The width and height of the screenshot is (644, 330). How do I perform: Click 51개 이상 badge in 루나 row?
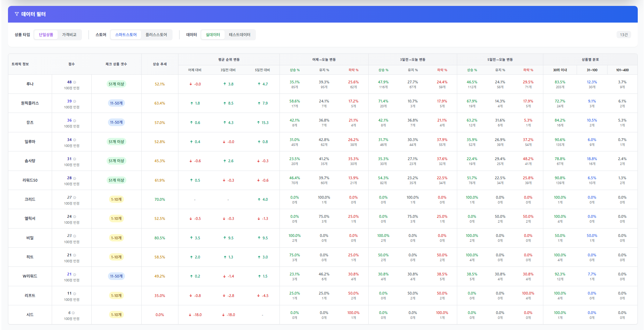[x=116, y=84]
